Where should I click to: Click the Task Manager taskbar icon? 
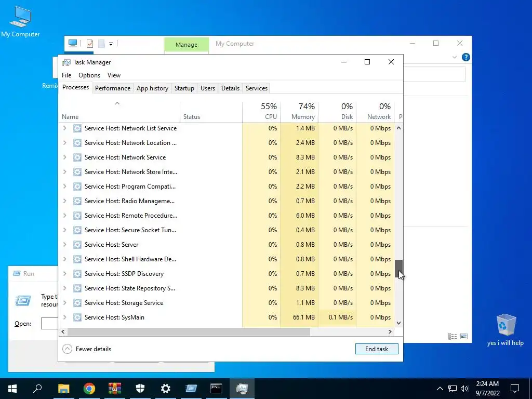pos(242,389)
